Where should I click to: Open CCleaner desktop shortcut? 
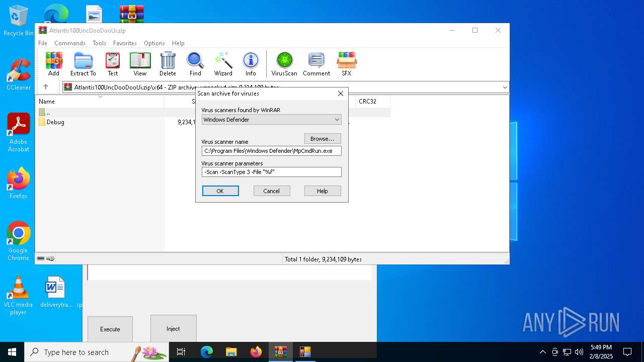pyautogui.click(x=19, y=75)
